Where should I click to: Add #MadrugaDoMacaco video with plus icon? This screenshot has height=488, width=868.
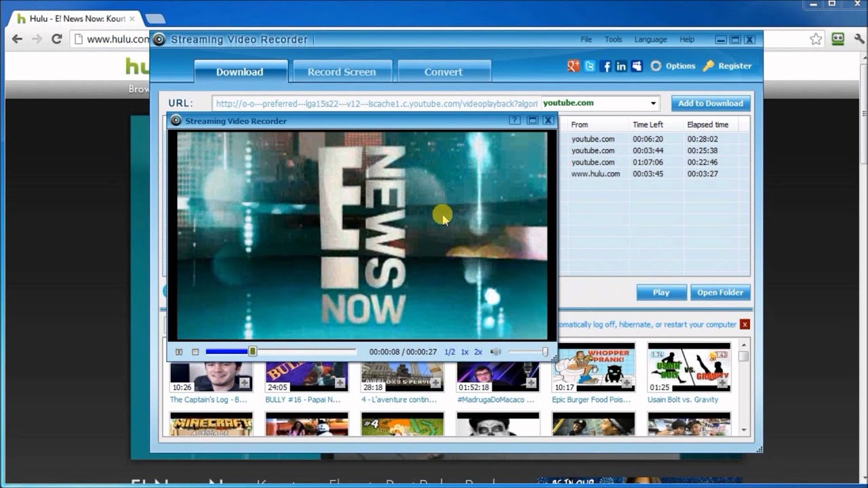(x=532, y=383)
